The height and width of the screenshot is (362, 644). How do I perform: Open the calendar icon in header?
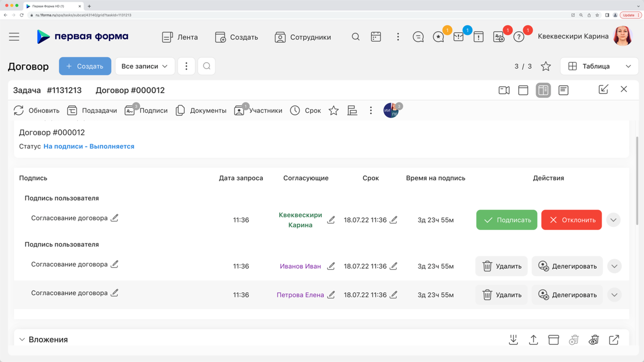coord(376,37)
